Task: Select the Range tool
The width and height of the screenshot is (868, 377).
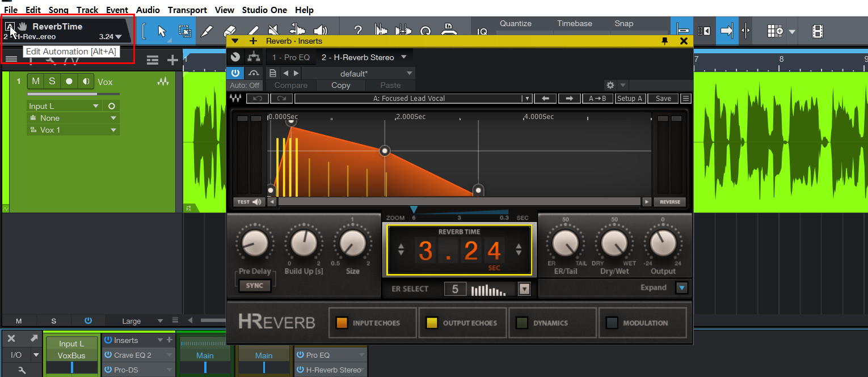Action: tap(184, 31)
